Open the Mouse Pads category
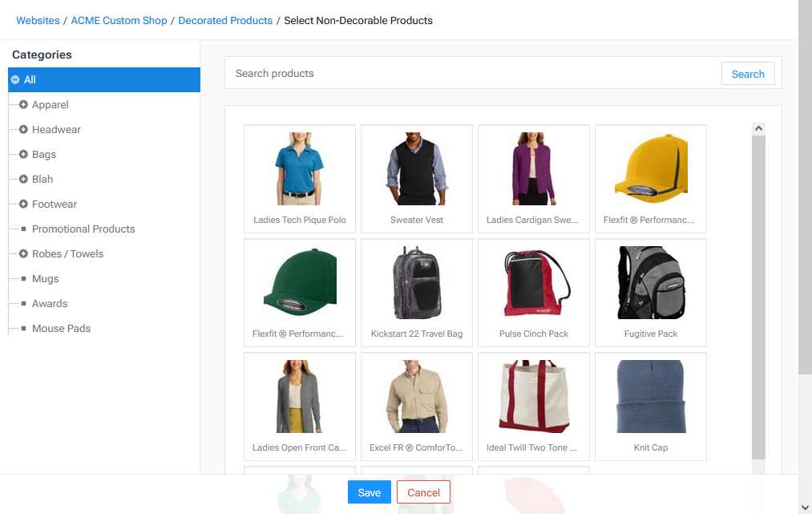The width and height of the screenshot is (812, 514). click(x=61, y=329)
